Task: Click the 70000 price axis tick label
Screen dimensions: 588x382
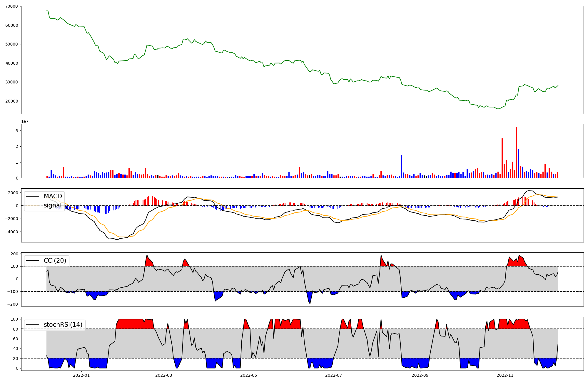Action: click(x=12, y=6)
